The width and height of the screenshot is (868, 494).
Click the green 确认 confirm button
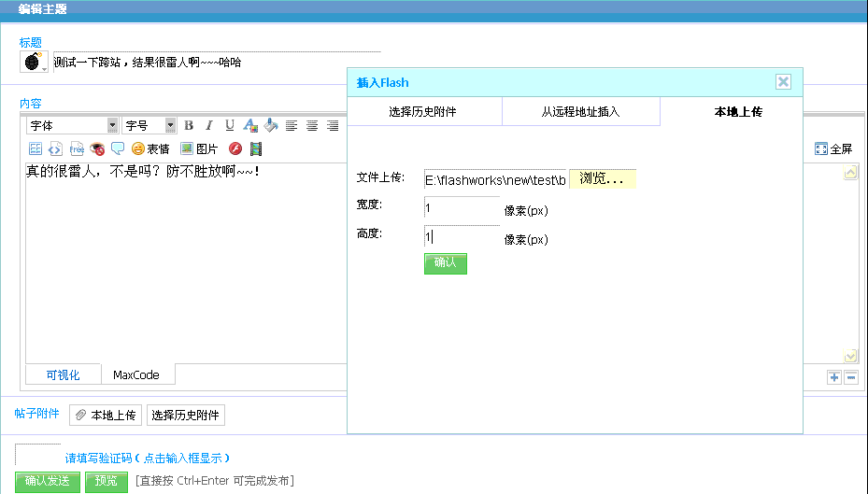[x=445, y=263]
